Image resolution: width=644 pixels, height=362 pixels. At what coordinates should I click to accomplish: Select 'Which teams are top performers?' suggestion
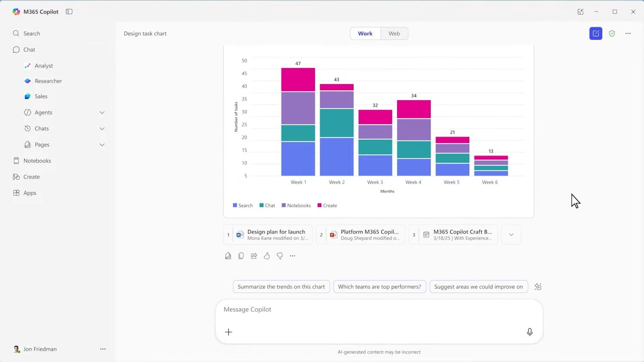click(x=380, y=287)
